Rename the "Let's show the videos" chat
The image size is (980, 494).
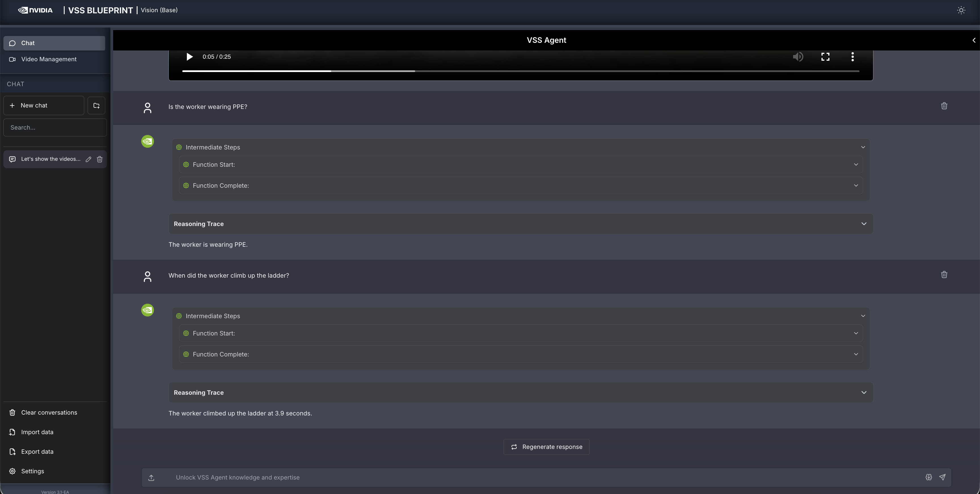(88, 159)
